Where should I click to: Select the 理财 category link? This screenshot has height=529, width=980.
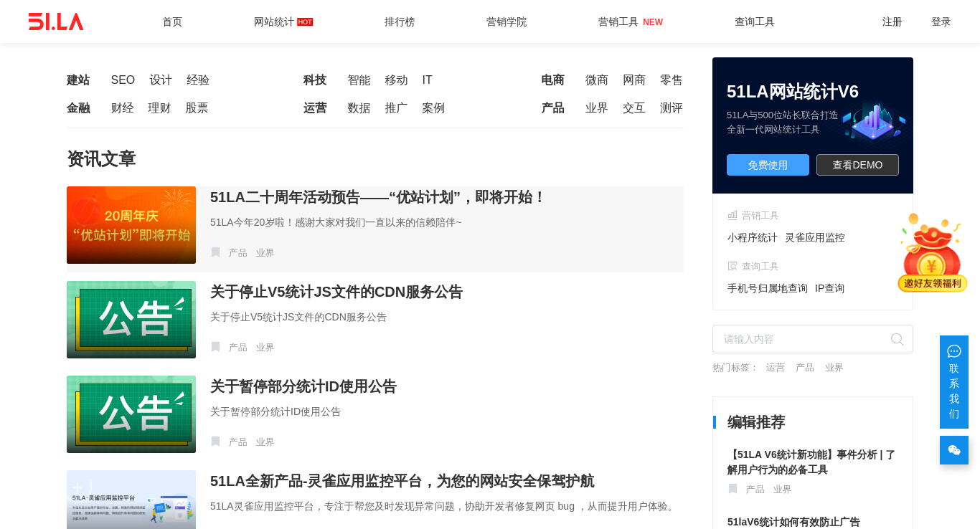click(160, 108)
